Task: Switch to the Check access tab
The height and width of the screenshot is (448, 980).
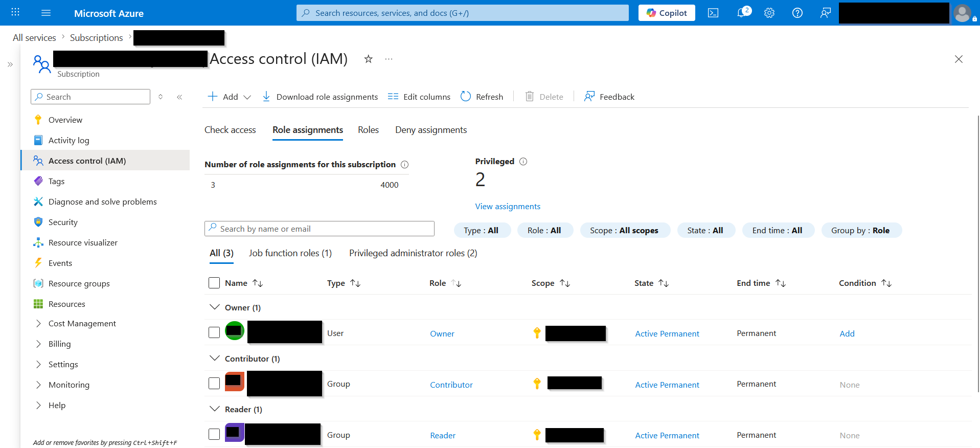Action: [230, 130]
